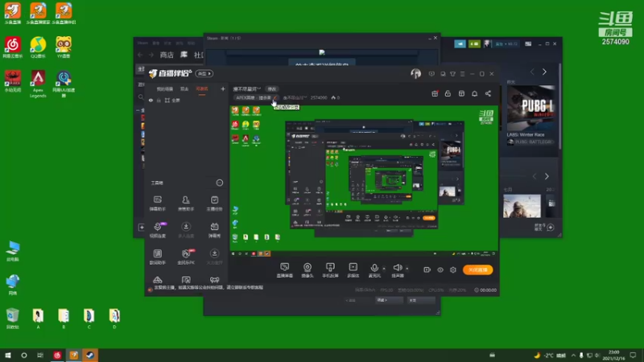
Task: Open Steam account name dropdown
Action: (x=506, y=43)
